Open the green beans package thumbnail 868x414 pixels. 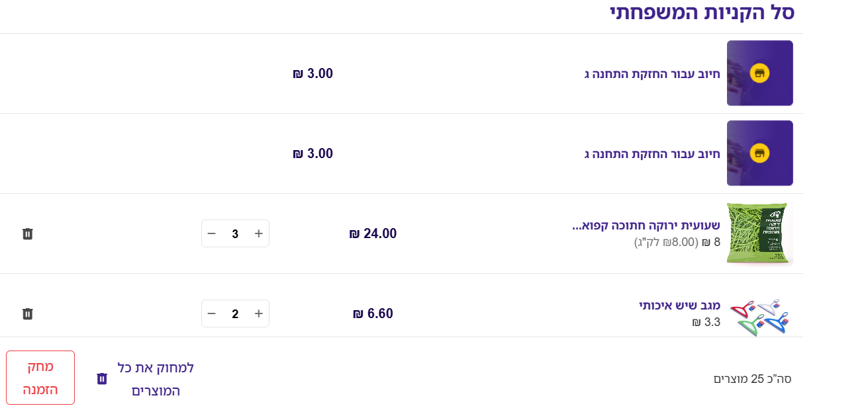click(759, 233)
